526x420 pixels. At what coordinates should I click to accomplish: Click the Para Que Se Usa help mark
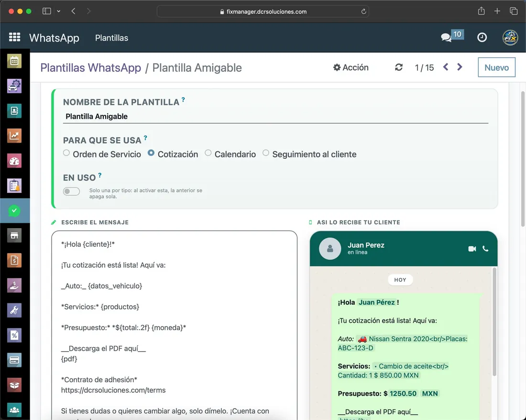(x=145, y=138)
